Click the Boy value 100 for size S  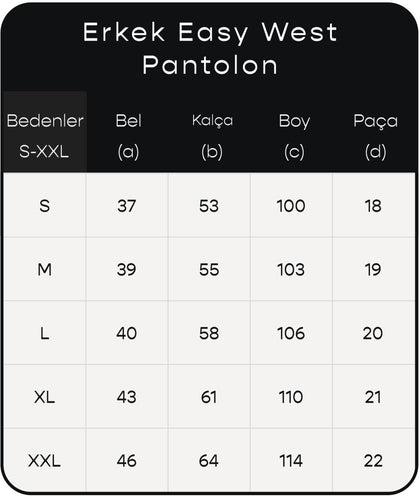(x=291, y=206)
